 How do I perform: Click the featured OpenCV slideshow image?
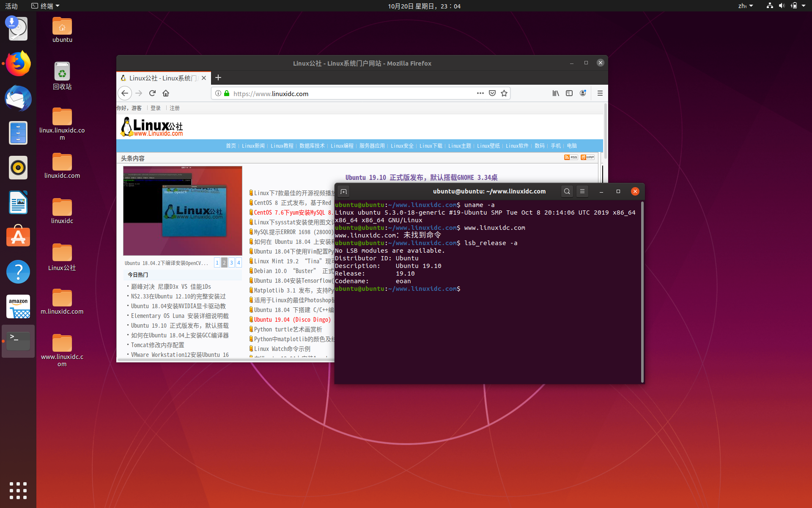(183, 211)
